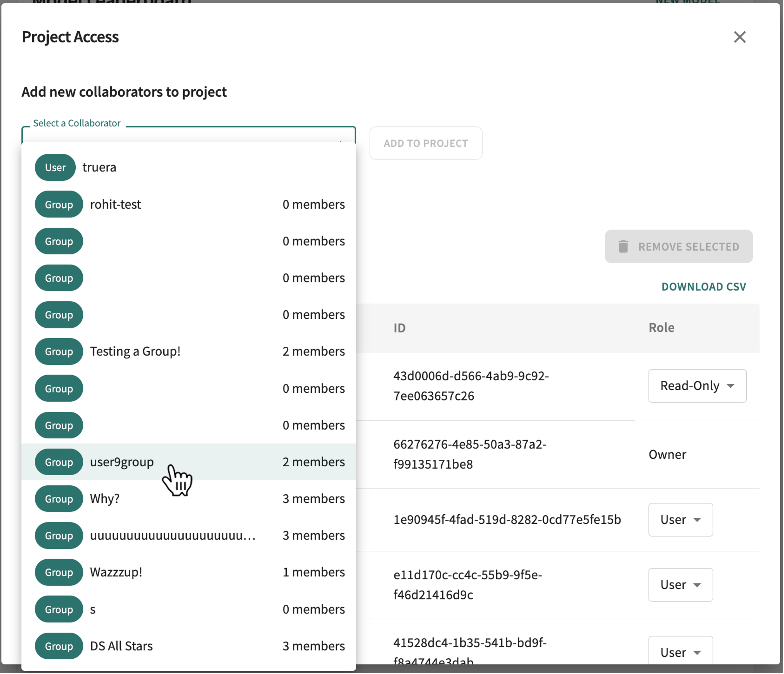Viewport: 784px width, 674px height.
Task: Click the trash icon in Remove Selected
Action: (x=623, y=246)
